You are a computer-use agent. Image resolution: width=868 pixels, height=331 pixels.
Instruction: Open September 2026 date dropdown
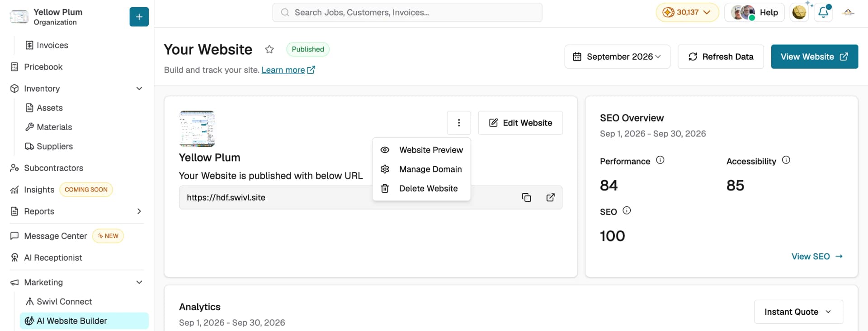[617, 56]
